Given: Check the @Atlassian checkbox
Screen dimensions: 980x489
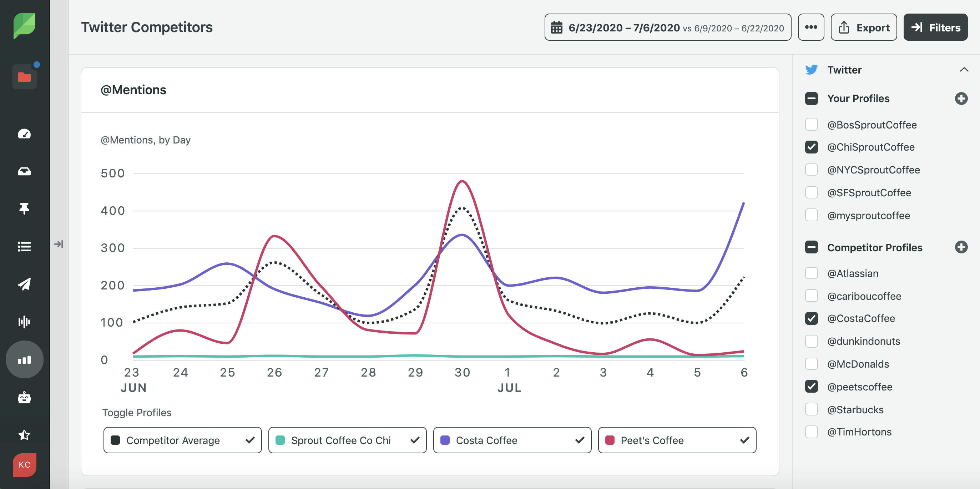Looking at the screenshot, I should (811, 273).
